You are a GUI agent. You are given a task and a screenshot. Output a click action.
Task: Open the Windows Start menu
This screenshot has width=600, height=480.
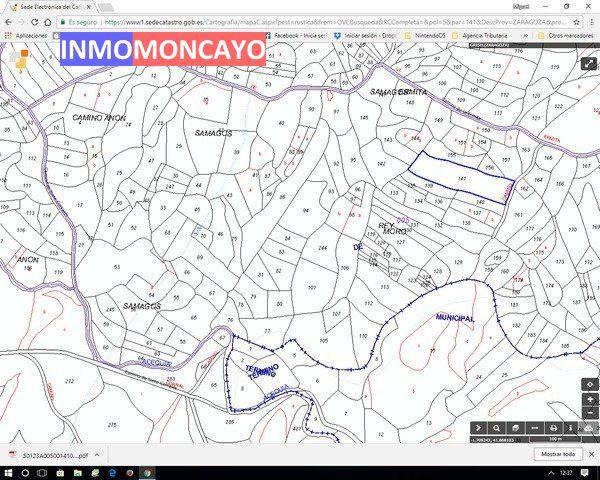(x=8, y=473)
